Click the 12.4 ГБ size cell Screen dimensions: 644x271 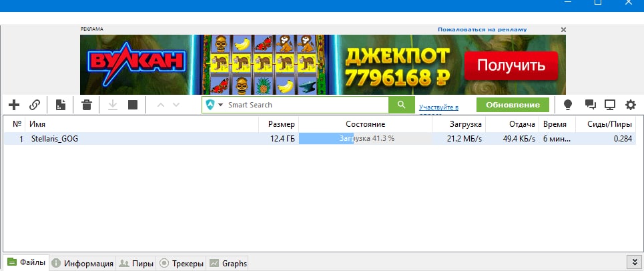(x=282, y=139)
